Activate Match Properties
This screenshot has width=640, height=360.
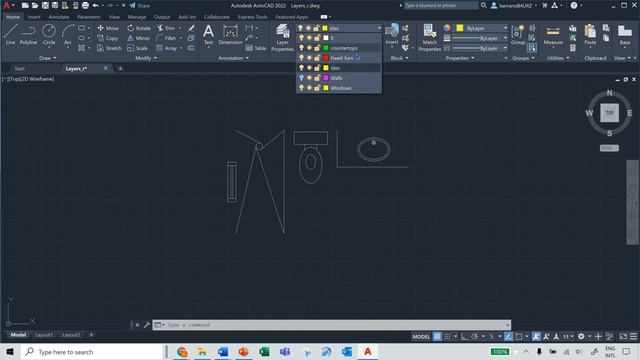[429, 38]
